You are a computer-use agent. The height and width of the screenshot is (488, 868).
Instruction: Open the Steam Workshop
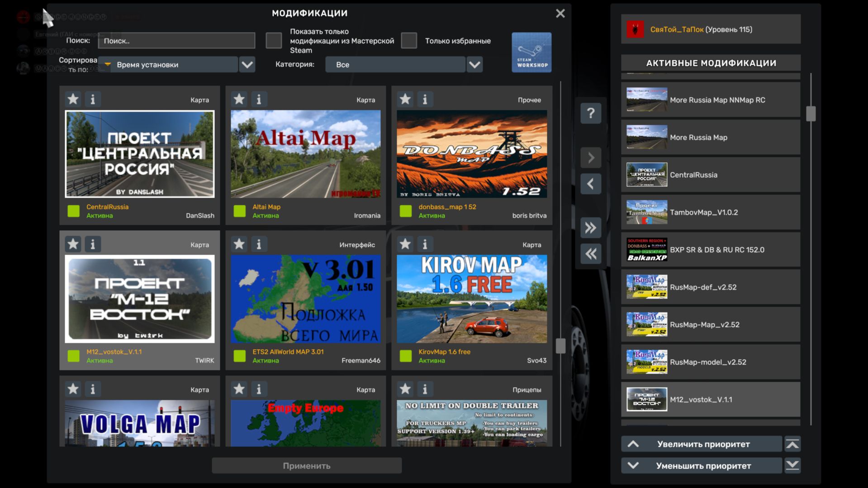point(531,52)
